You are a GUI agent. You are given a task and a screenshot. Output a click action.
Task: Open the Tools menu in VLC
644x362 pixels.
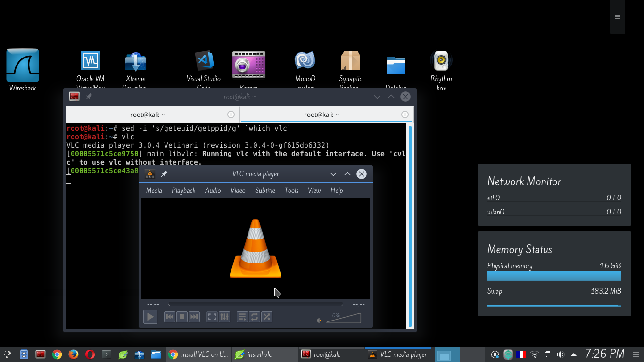coord(291,190)
